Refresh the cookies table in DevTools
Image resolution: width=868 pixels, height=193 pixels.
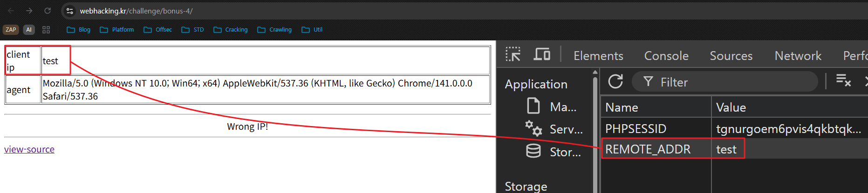click(x=615, y=82)
